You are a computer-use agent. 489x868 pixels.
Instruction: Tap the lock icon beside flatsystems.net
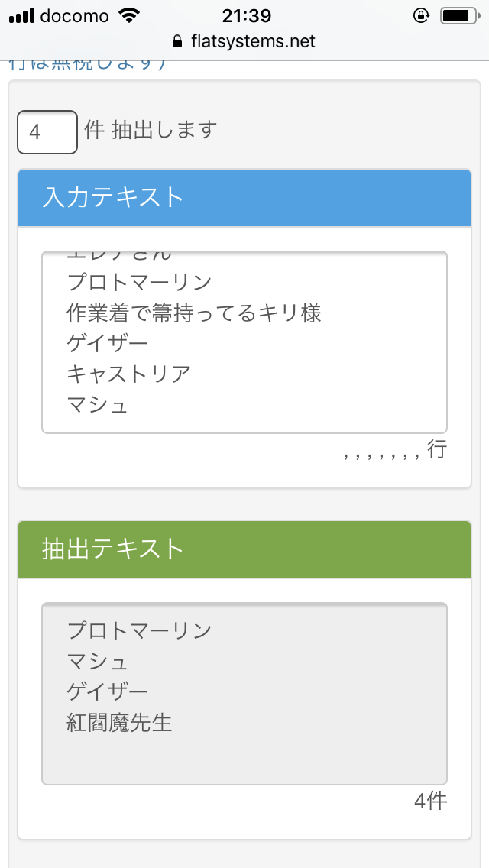click(x=178, y=41)
